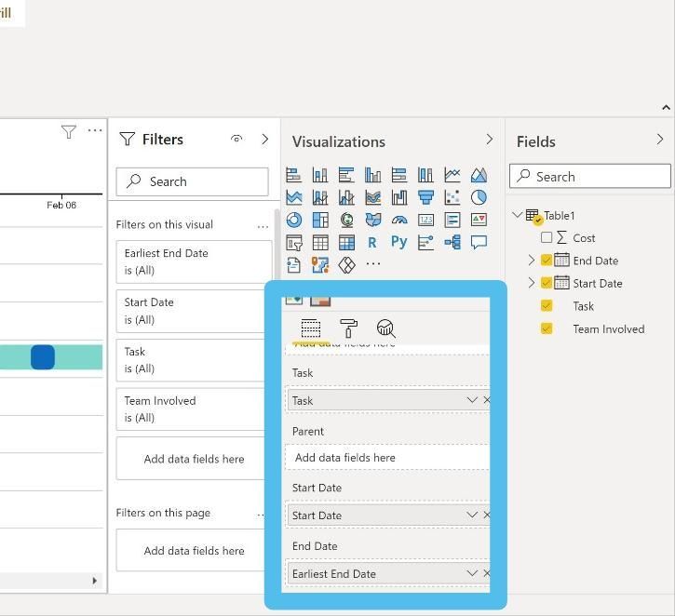Select the table visual
This screenshot has width=675, height=616.
320,243
